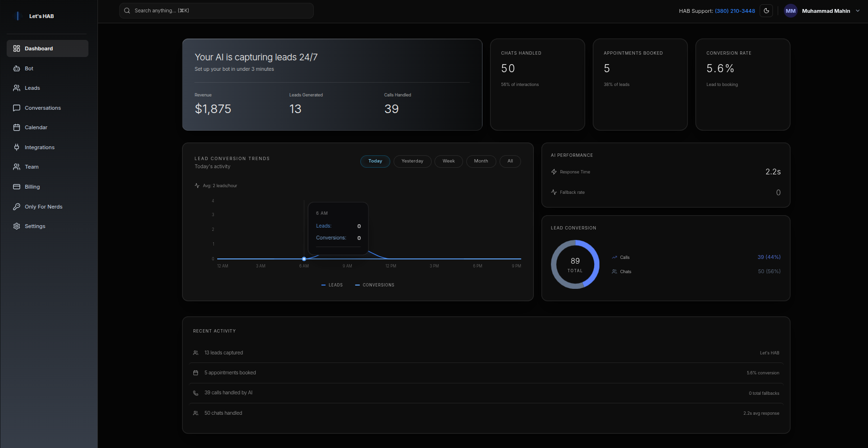
Task: Click the 39 calls handled phone icon
Action: (195, 393)
